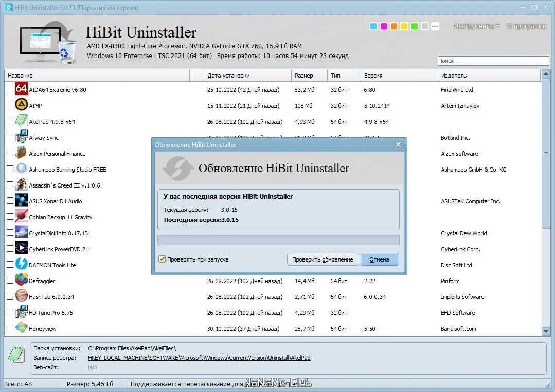Select the CyberLink PowerDVD 21 row name
Screen dimensions: 555x392
tap(59, 249)
